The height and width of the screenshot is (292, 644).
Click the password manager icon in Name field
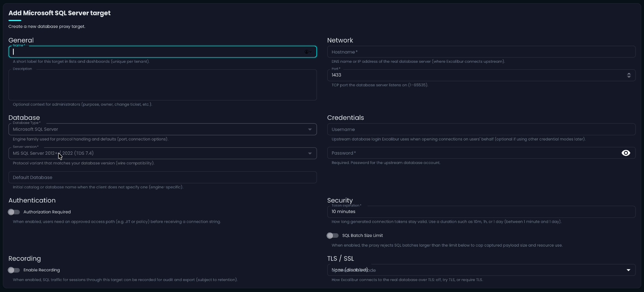point(308,52)
